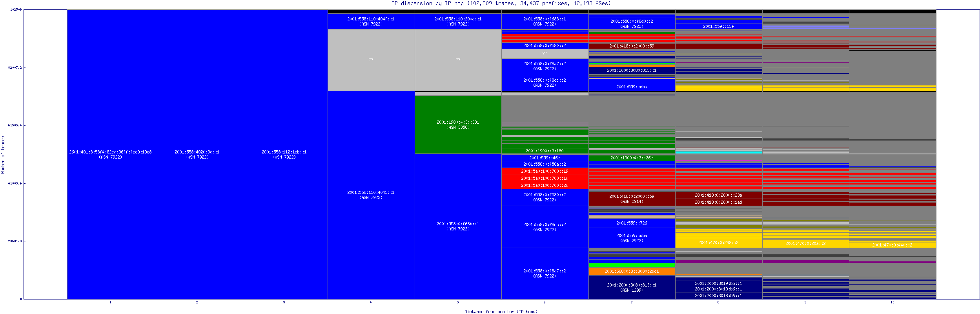
Task: Select the 2001:558:4020:9d::1 block
Action: tap(197, 154)
